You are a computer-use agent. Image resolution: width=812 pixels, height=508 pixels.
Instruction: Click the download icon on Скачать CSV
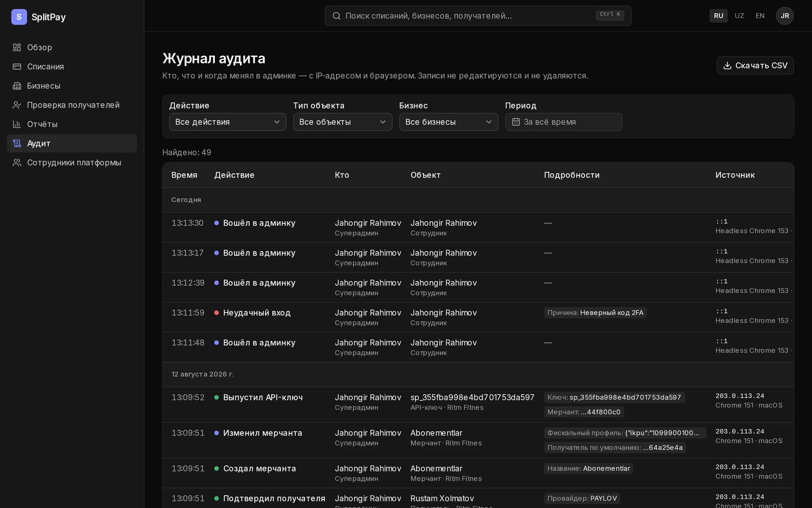727,65
